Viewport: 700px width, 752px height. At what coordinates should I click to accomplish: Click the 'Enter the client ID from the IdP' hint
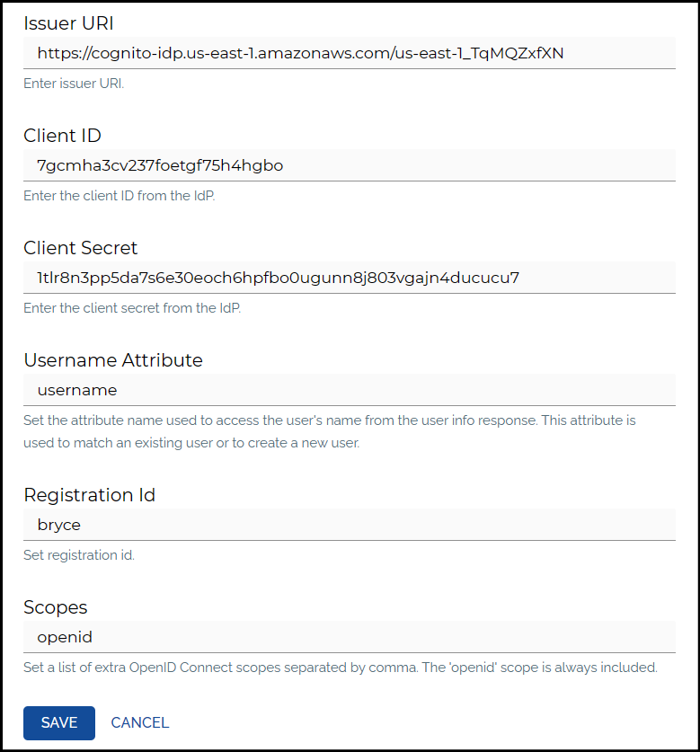tap(119, 196)
